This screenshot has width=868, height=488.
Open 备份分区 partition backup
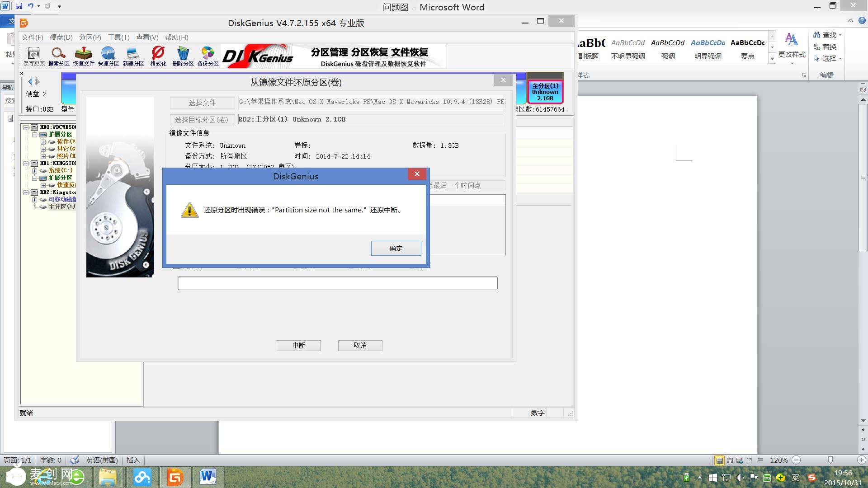click(208, 56)
